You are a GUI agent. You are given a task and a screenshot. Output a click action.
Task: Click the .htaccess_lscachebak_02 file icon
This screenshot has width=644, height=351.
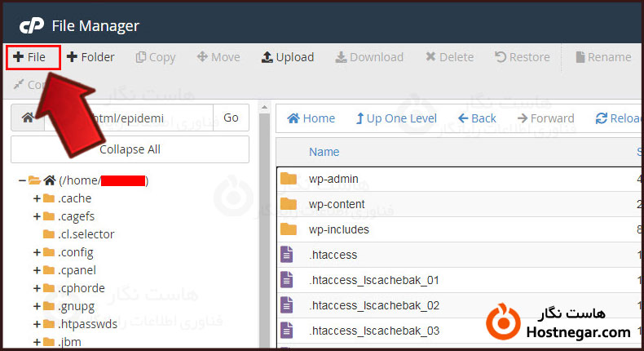pyautogui.click(x=287, y=305)
